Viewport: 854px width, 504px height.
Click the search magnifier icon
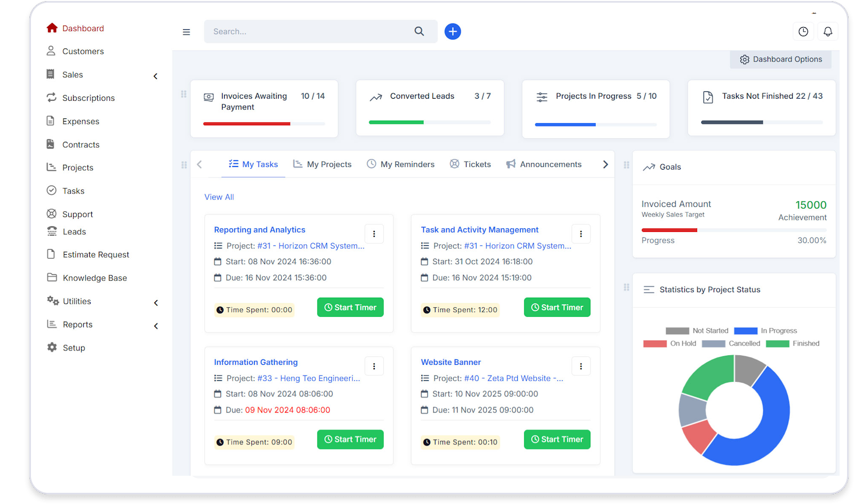pos(419,31)
